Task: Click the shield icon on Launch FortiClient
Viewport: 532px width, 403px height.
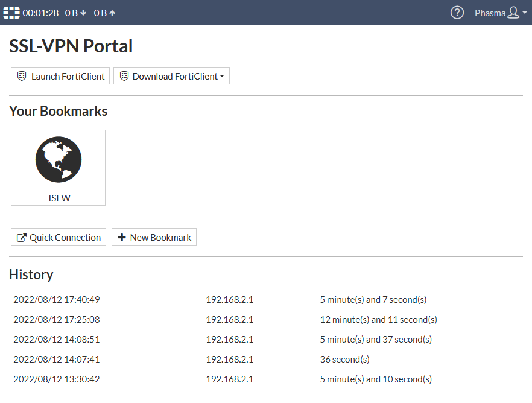Action: (x=22, y=76)
